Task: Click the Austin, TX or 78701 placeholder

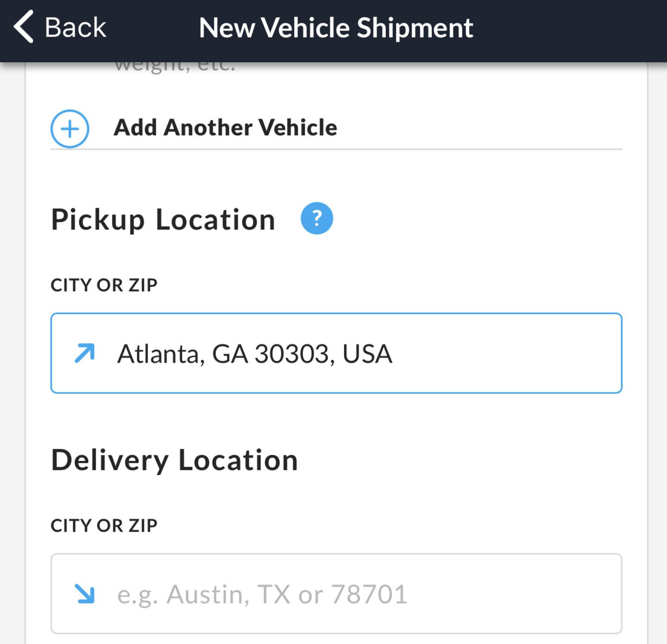Action: (x=262, y=594)
